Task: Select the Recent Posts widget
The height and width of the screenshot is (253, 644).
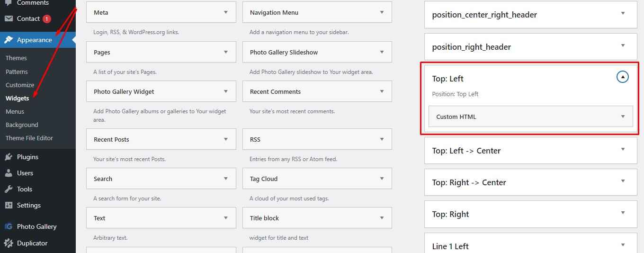Action: click(161, 139)
